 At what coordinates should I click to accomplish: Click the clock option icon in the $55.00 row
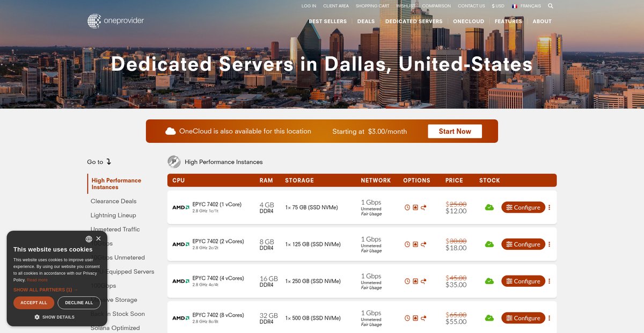pyautogui.click(x=407, y=318)
